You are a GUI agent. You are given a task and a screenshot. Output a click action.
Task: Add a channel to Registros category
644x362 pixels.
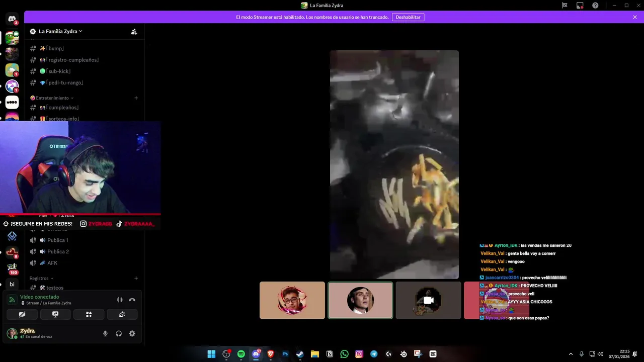(136, 278)
